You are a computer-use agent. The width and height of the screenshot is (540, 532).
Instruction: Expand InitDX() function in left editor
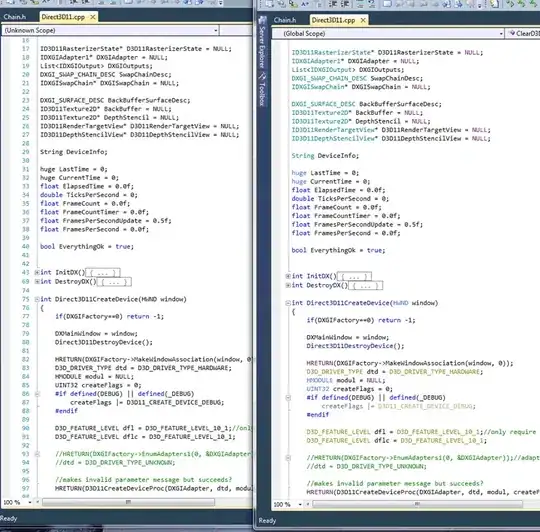pyautogui.click(x=37, y=272)
